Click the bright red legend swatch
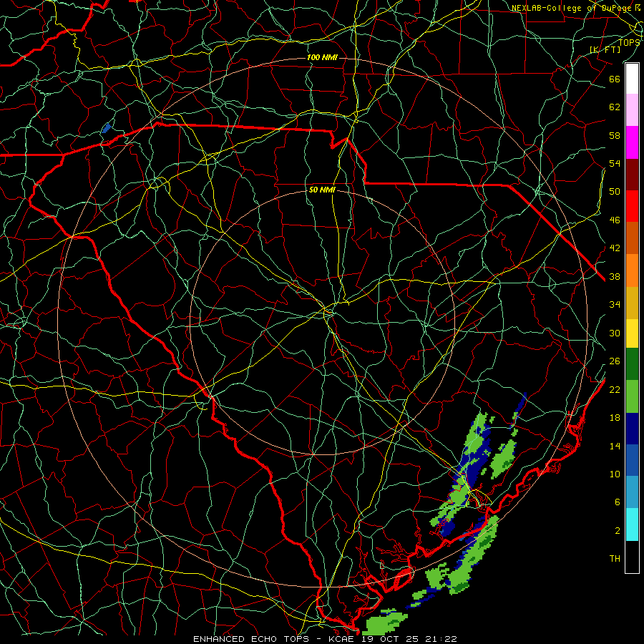The image size is (644, 644). click(632, 206)
